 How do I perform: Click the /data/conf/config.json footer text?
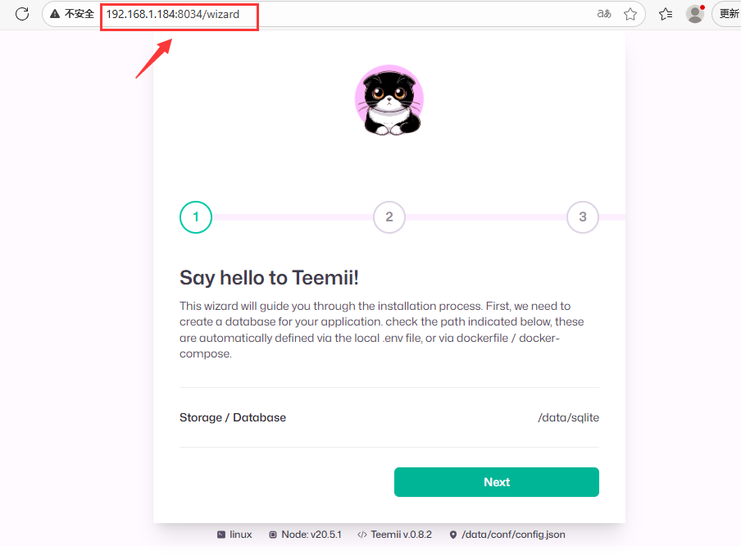pyautogui.click(x=513, y=535)
